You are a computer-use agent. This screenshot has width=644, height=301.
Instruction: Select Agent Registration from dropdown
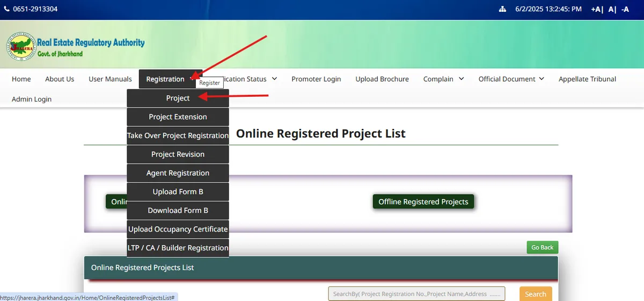coord(178,173)
